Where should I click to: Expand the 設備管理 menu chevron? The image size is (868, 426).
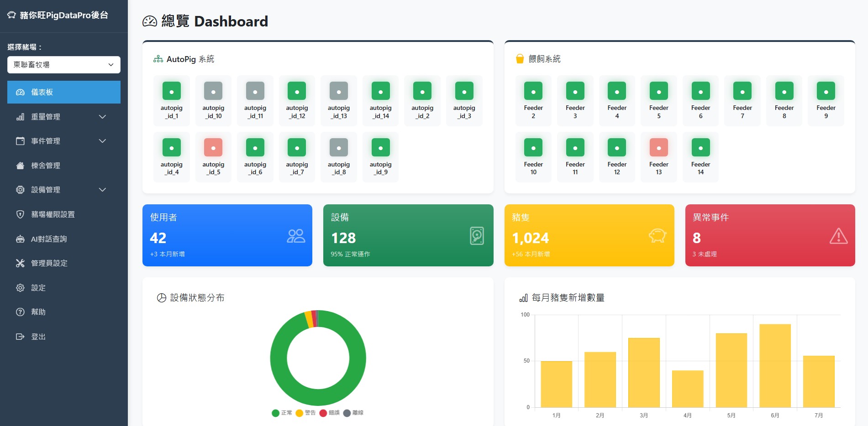[102, 190]
